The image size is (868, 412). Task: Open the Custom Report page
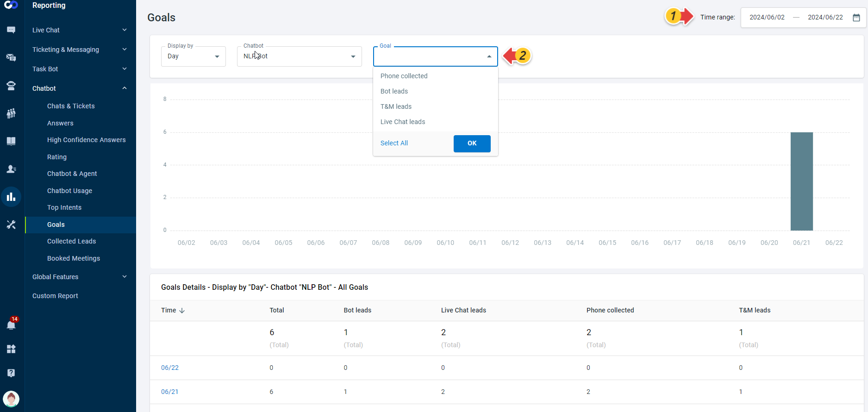click(x=55, y=296)
